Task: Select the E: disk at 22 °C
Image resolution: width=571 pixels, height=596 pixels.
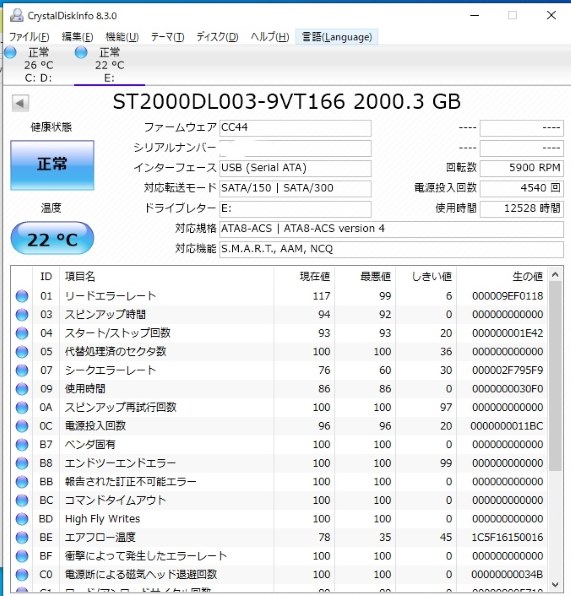Action: (x=109, y=65)
